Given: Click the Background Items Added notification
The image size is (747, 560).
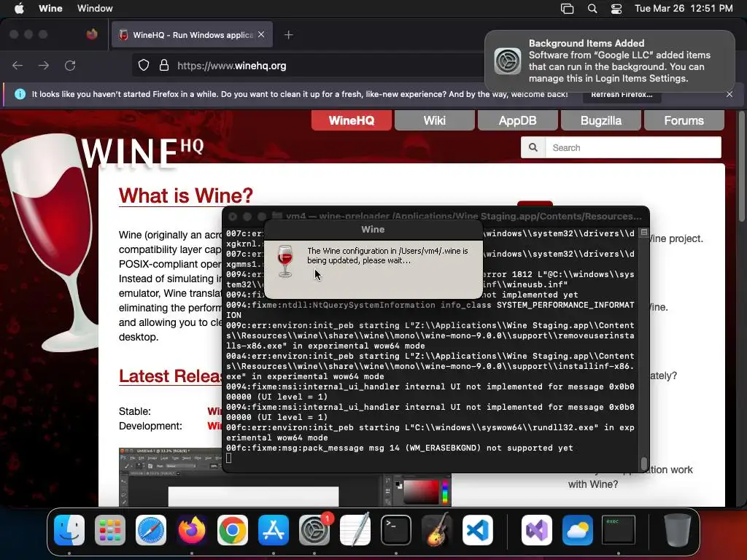Looking at the screenshot, I should [610, 61].
